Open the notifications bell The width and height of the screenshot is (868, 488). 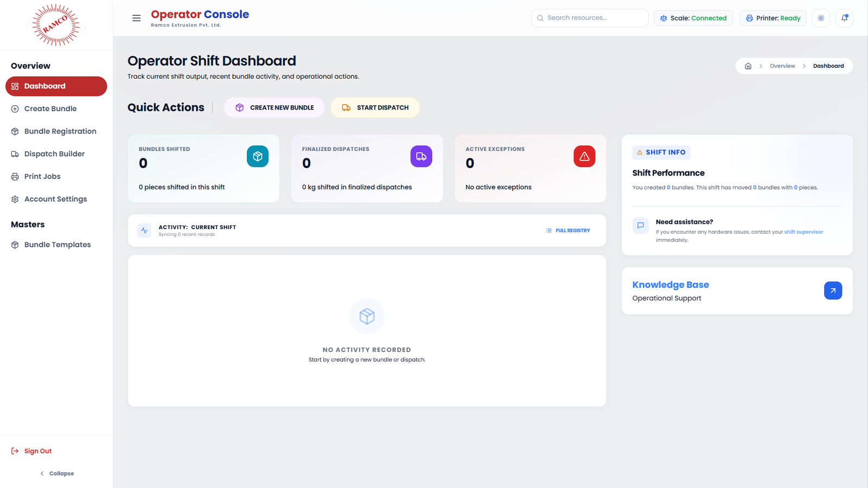844,18
